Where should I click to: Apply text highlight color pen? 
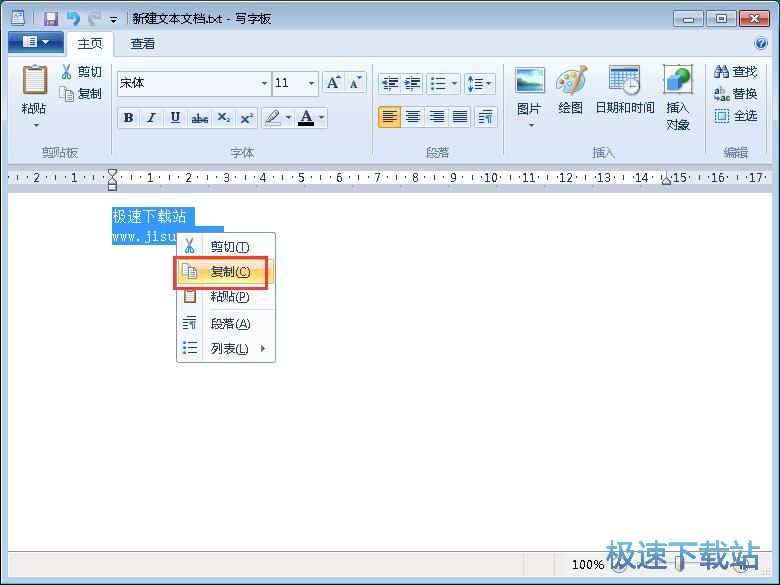pos(273,118)
